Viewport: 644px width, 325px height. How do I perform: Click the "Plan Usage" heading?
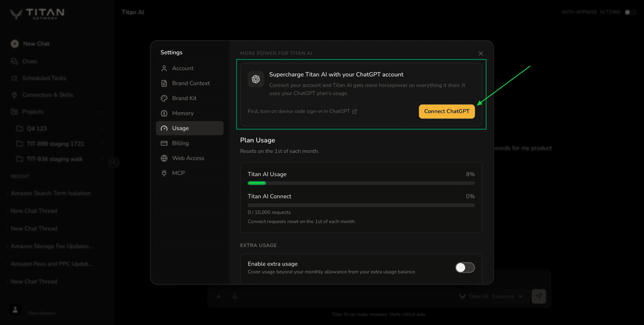pyautogui.click(x=258, y=140)
